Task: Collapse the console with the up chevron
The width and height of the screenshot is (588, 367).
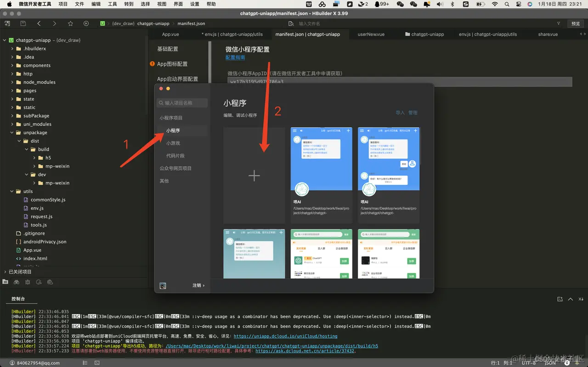Action: click(571, 299)
